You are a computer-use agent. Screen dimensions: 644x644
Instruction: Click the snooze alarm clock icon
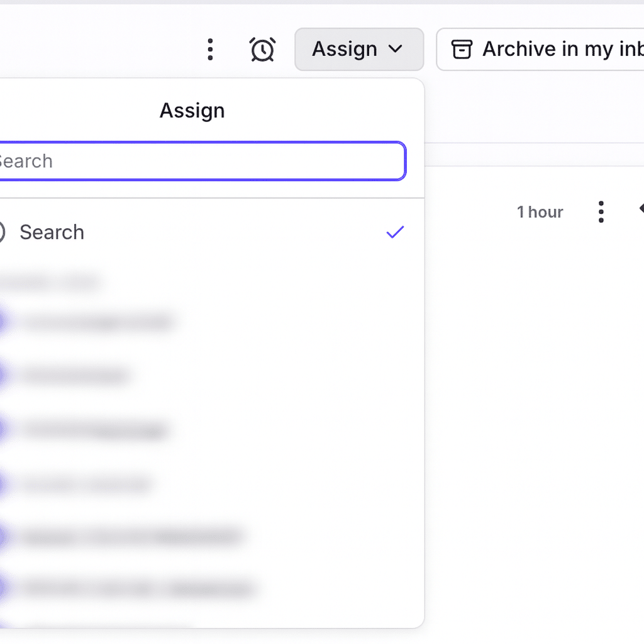point(262,49)
